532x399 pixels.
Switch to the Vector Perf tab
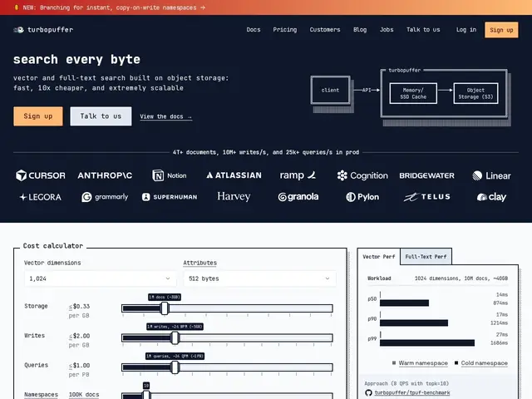pyautogui.click(x=379, y=257)
